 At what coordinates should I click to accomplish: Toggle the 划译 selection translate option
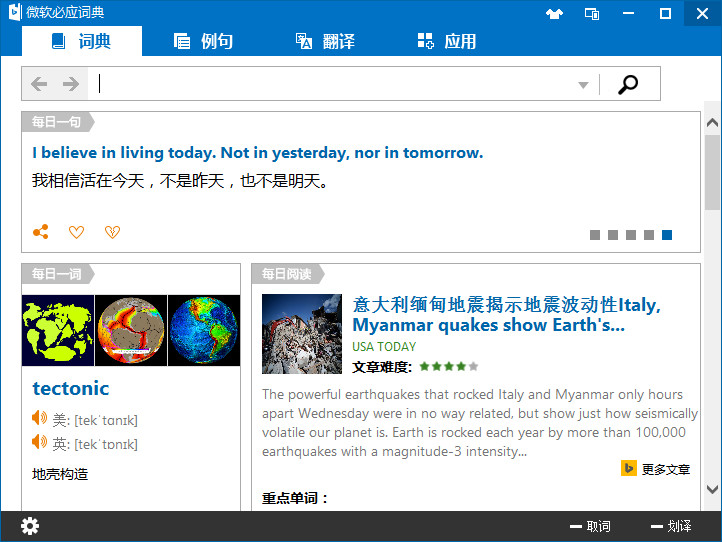pos(671,526)
